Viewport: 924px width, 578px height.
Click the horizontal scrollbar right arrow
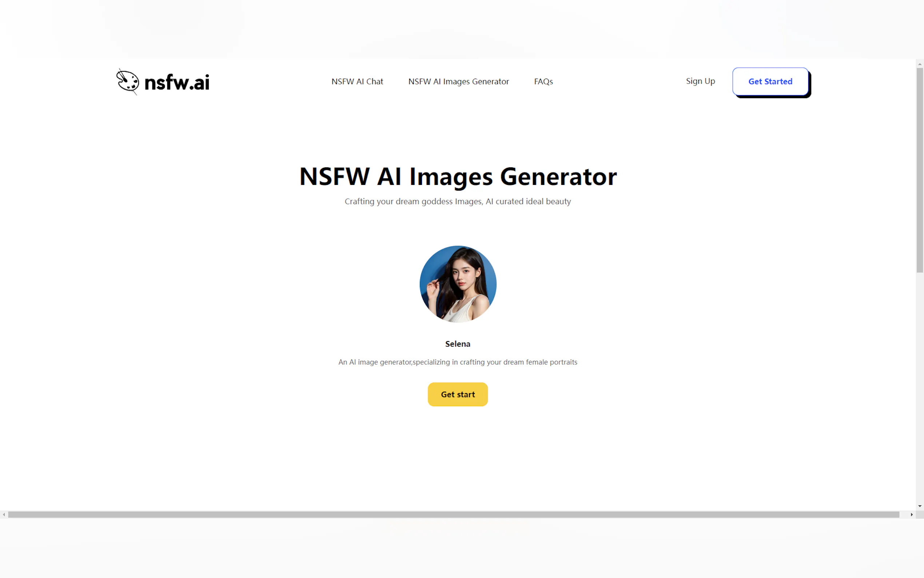point(911,515)
